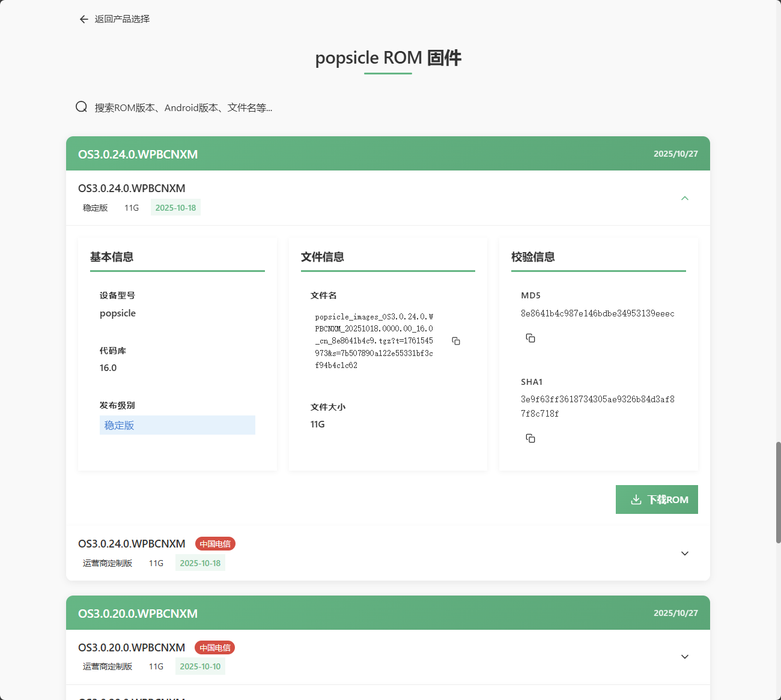Click the 中国电信 badge on OS3.0.24.0.WPBCNXM
Image resolution: width=781 pixels, height=700 pixels.
[x=214, y=543]
